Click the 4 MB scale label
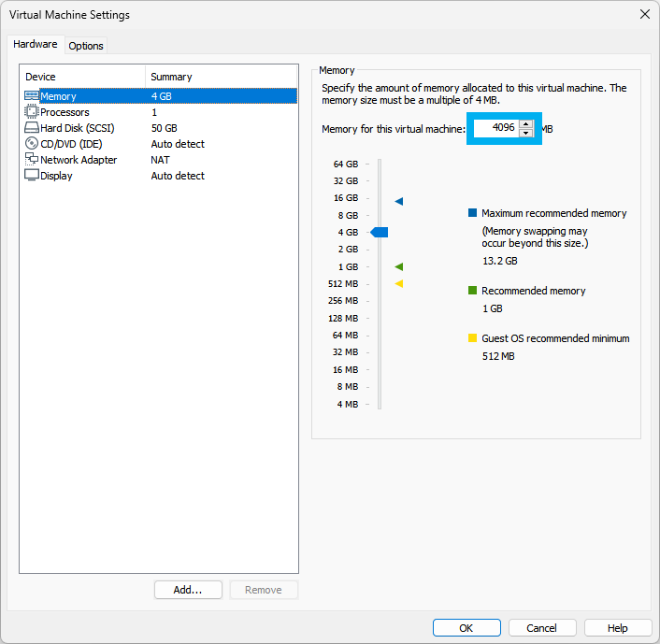 point(347,404)
